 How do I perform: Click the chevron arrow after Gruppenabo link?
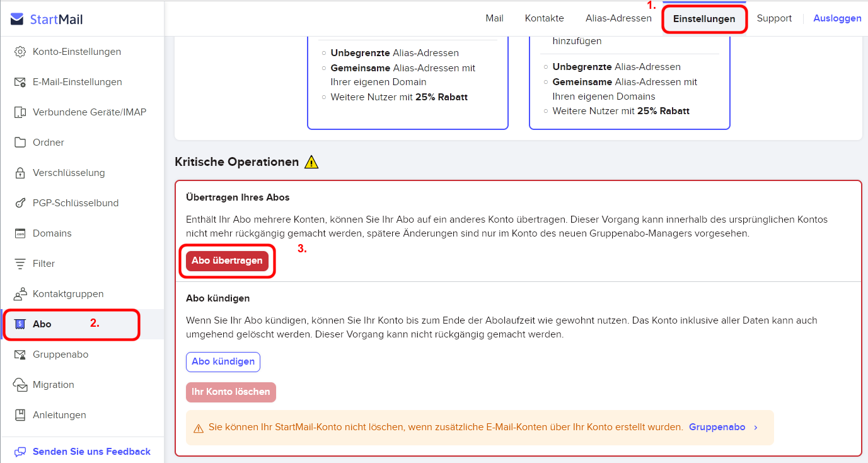[x=756, y=428]
